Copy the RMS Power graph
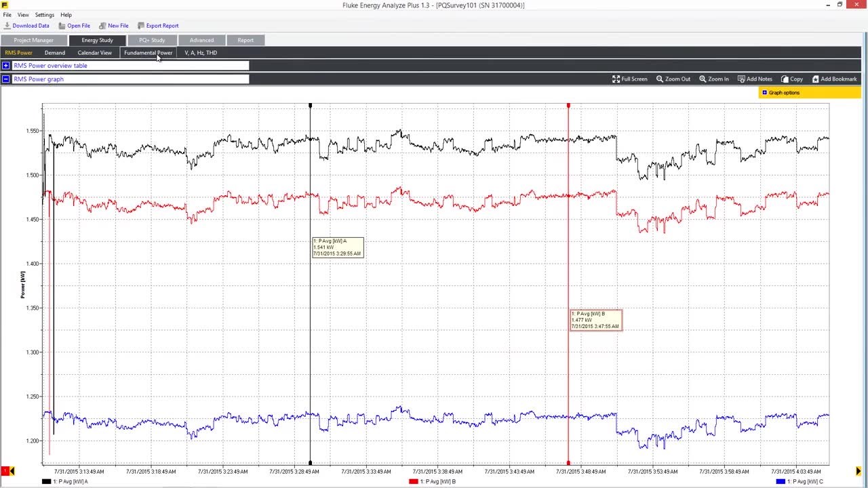Screen dimensions: 868x488 point(792,79)
